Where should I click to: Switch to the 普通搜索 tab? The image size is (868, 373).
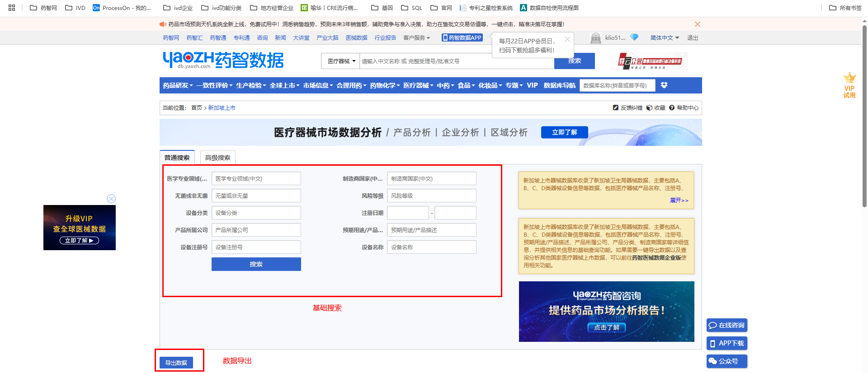click(177, 158)
